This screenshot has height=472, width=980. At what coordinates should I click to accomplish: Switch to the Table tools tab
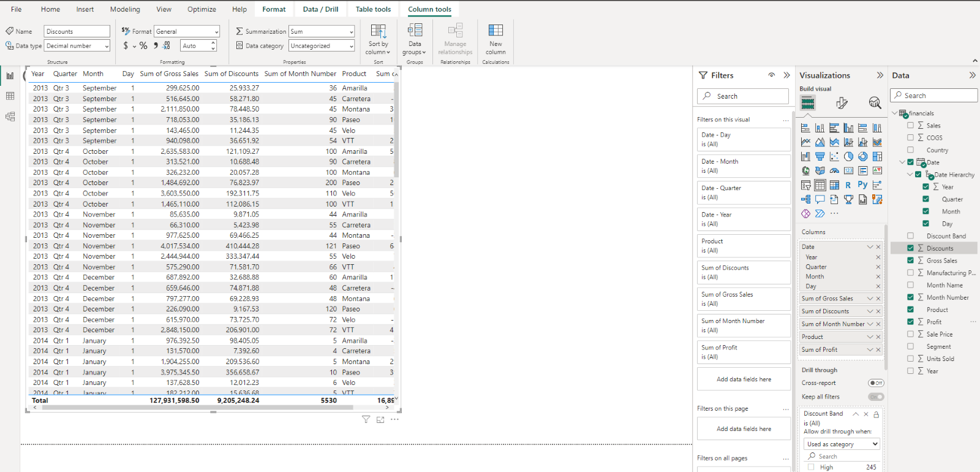373,9
